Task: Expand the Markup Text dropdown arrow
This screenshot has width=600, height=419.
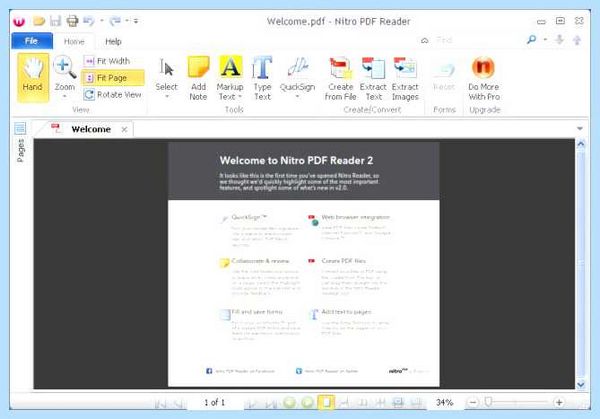Action: [240, 96]
